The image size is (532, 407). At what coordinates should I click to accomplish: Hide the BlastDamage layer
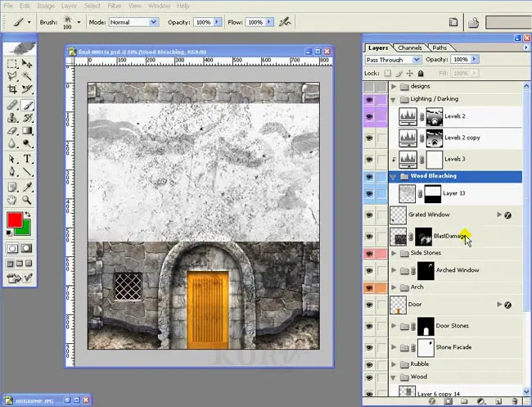coord(369,237)
